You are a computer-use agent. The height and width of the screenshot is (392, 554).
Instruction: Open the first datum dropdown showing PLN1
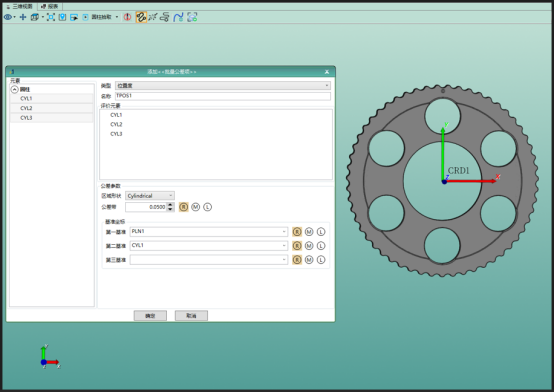[209, 232]
